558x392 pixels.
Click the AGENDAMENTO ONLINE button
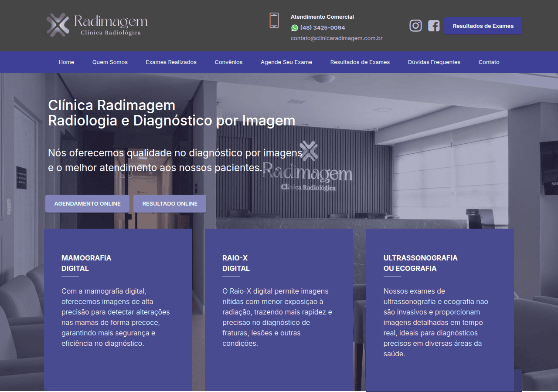[87, 204]
